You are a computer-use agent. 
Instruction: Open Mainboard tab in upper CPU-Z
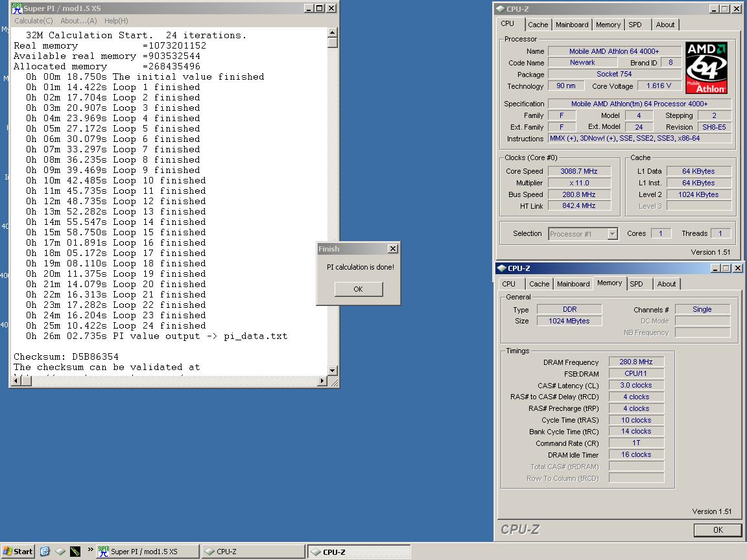click(x=572, y=25)
